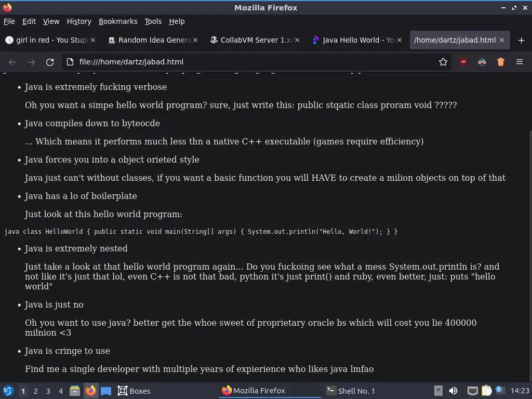
Task: Switch to virtual desktop 2
Action: [x=36, y=391]
